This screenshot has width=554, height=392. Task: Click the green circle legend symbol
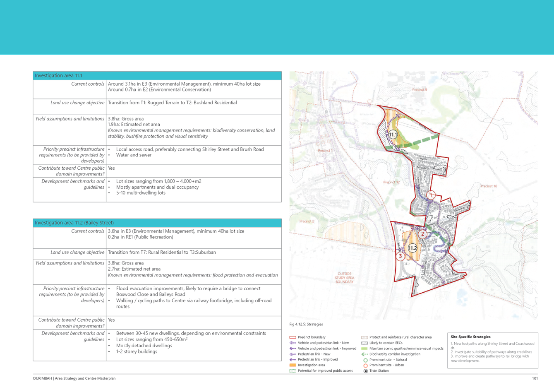click(x=365, y=360)
